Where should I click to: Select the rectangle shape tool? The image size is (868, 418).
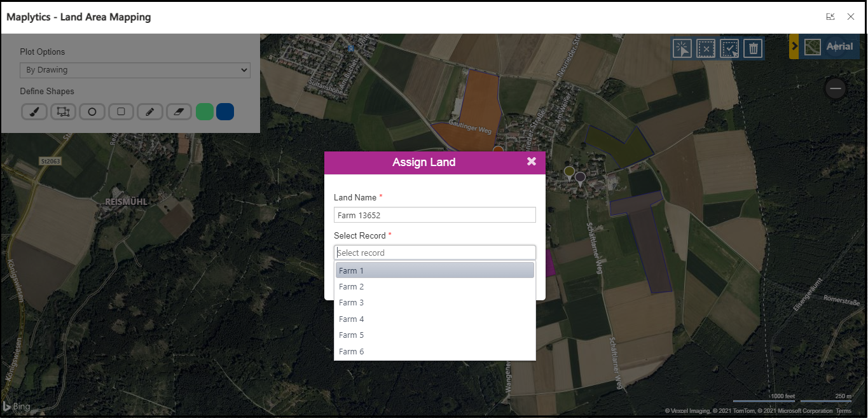[121, 112]
